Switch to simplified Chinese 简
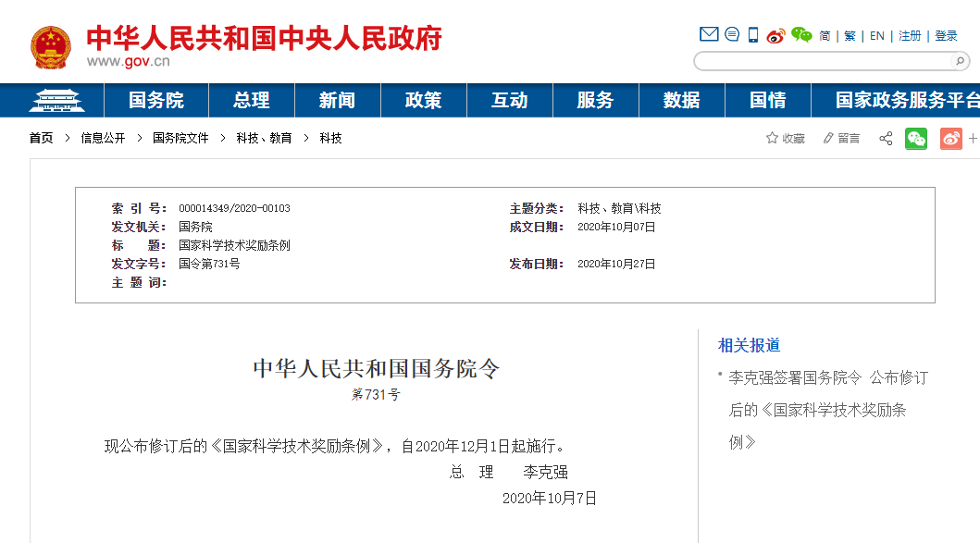The width and height of the screenshot is (980, 543). tap(825, 36)
